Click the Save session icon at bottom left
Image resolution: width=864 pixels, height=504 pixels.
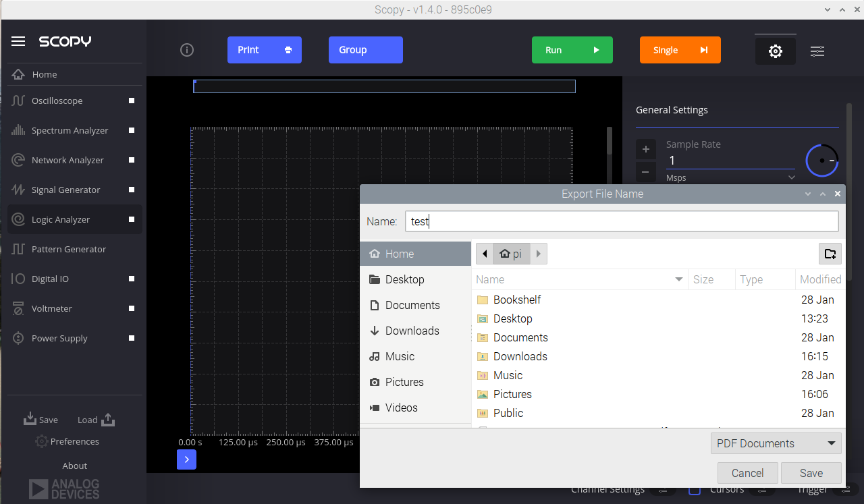[30, 419]
